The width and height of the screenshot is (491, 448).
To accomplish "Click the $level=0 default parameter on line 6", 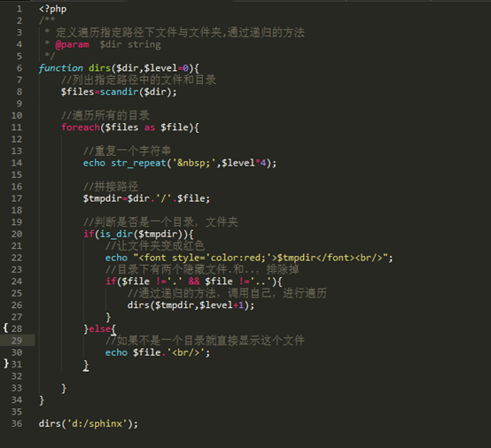I will tap(167, 68).
